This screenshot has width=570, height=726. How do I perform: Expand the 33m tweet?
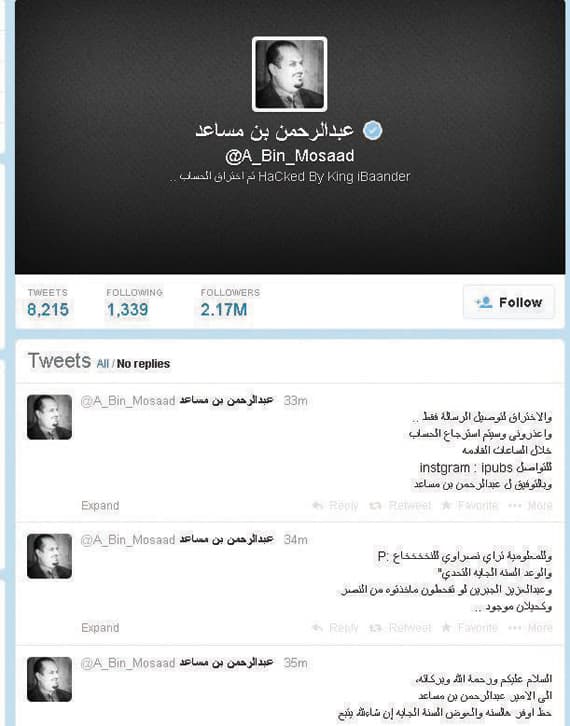pos(100,506)
